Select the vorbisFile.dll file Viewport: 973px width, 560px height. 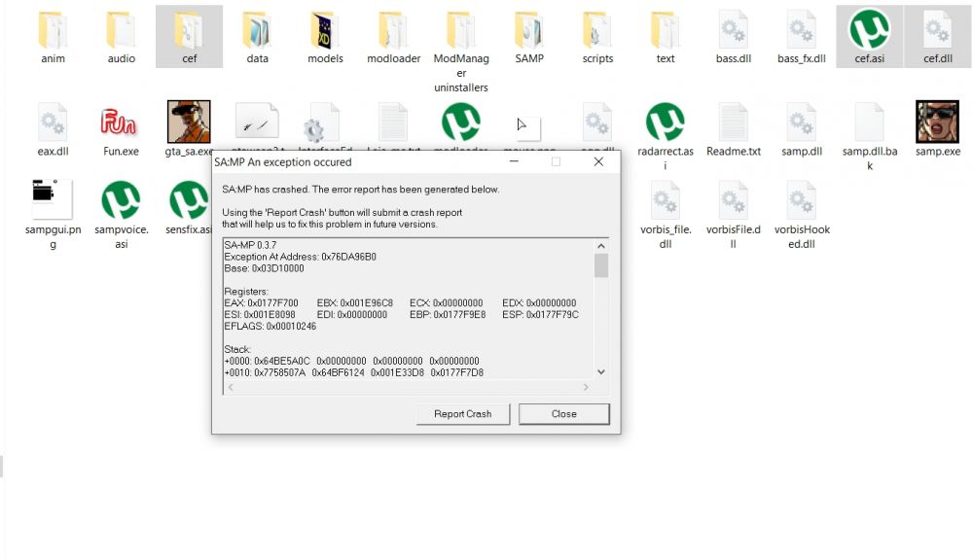(x=734, y=215)
